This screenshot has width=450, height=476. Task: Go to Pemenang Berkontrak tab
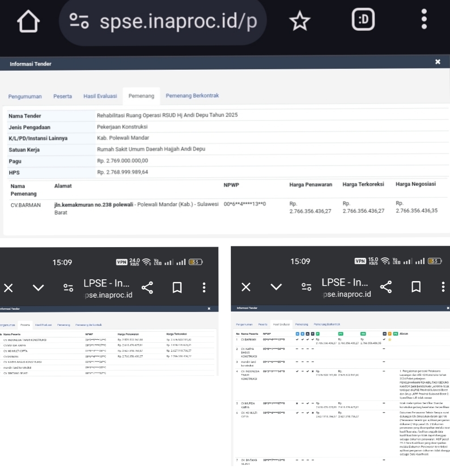coord(192,96)
